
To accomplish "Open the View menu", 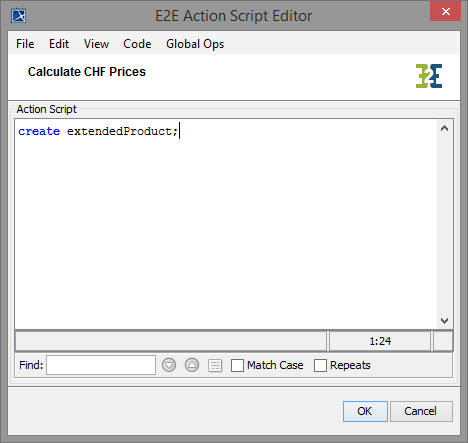I will [x=96, y=44].
